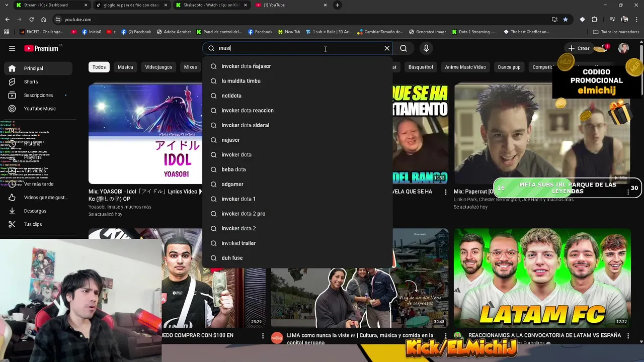This screenshot has width=644, height=362.
Task: Bookmark this page with the star
Action: 566,20
